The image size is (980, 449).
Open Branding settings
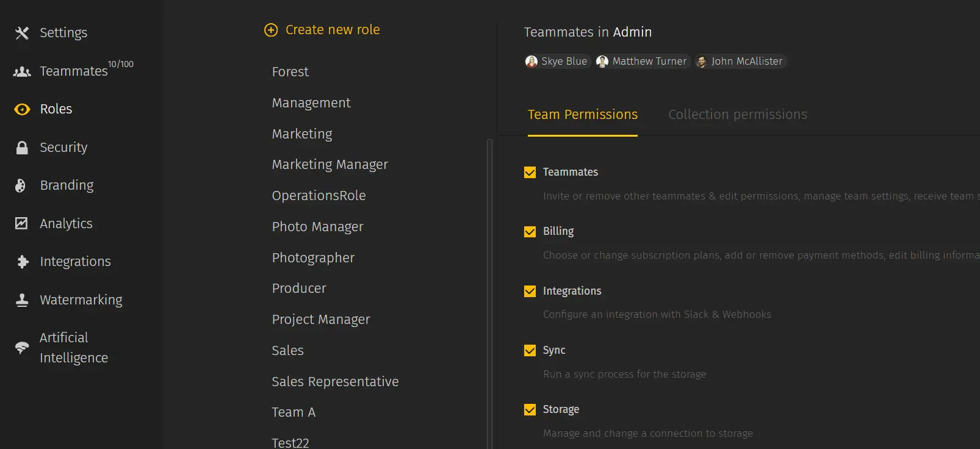tap(67, 185)
